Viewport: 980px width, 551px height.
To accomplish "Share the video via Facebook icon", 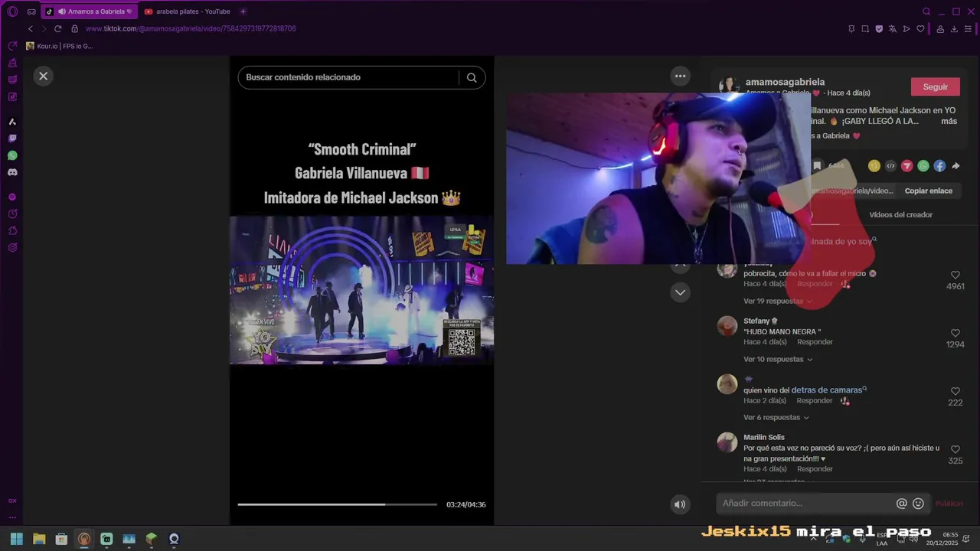I will (x=939, y=166).
